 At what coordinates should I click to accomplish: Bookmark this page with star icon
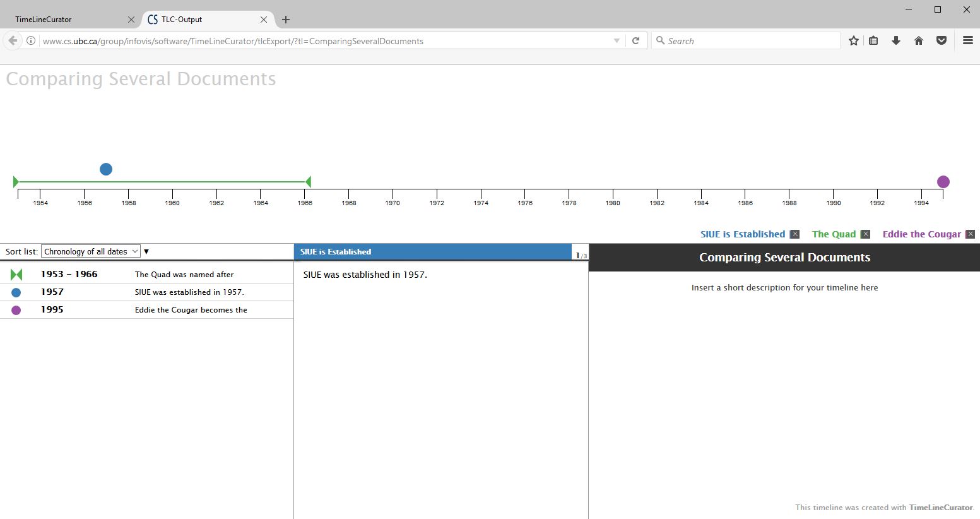tap(853, 41)
